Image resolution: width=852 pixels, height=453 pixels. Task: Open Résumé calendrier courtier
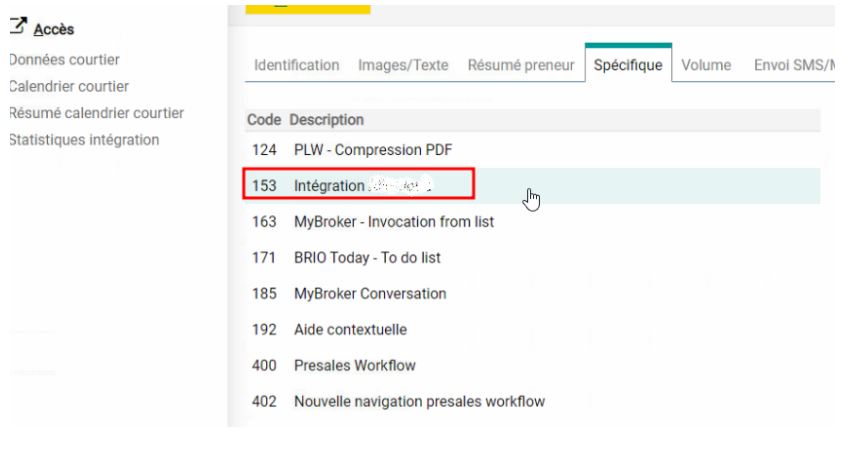(x=96, y=113)
